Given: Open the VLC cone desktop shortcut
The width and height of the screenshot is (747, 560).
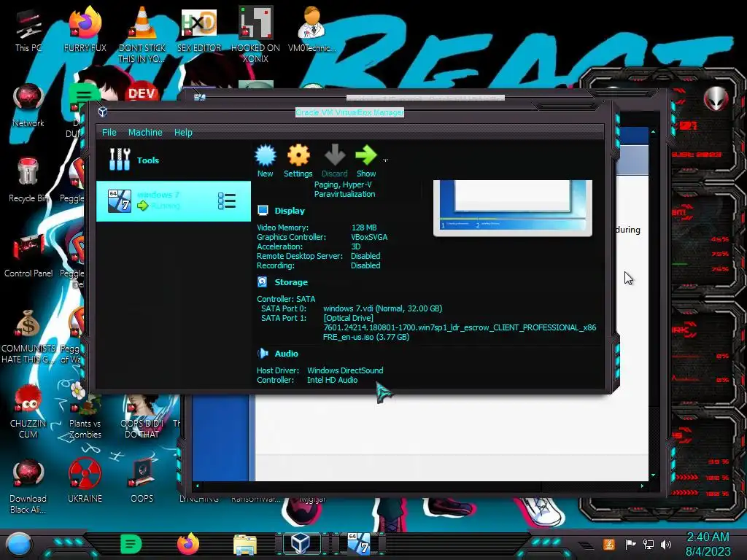Looking at the screenshot, I should 142,34.
